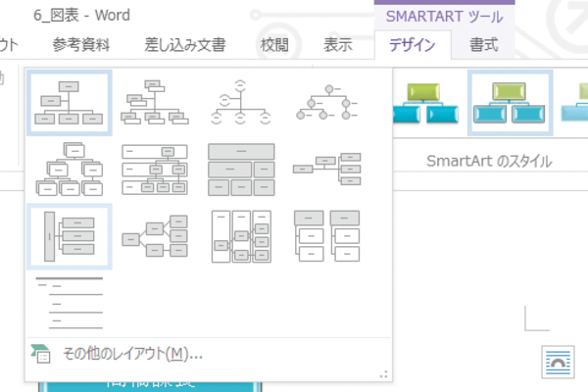Click the SMARTART ツール contextual tab header
Screen dimensions: 588x392
444,17
